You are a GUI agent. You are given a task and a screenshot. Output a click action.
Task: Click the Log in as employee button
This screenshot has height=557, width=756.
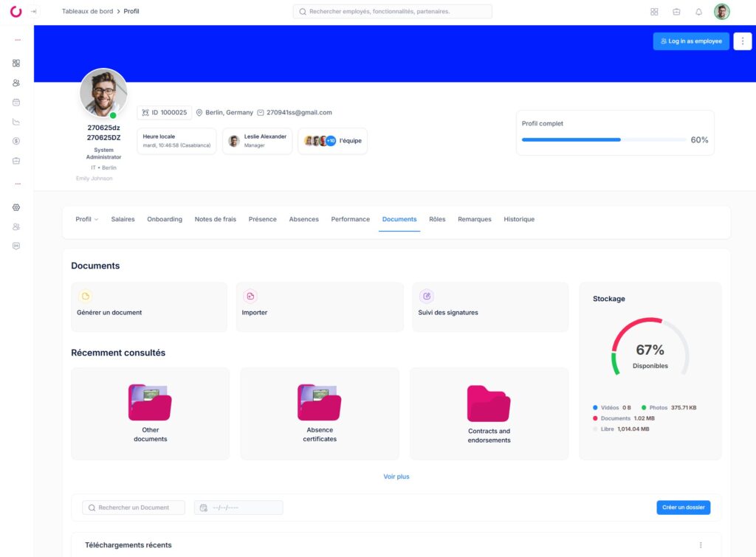click(x=691, y=41)
